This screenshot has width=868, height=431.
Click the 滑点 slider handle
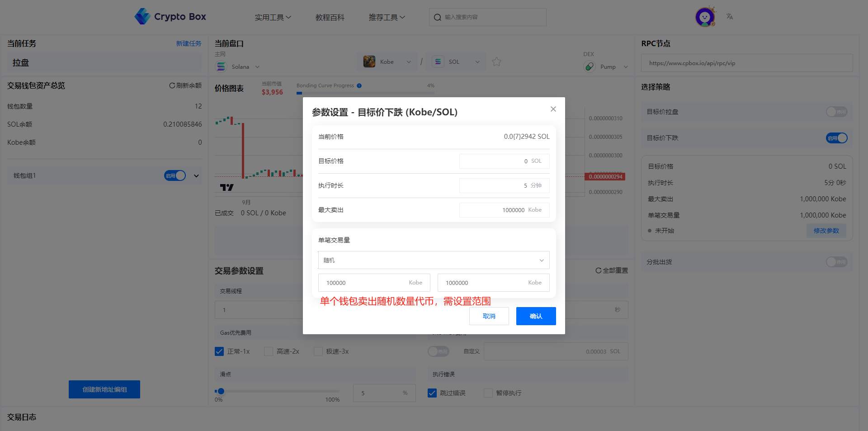pos(221,391)
